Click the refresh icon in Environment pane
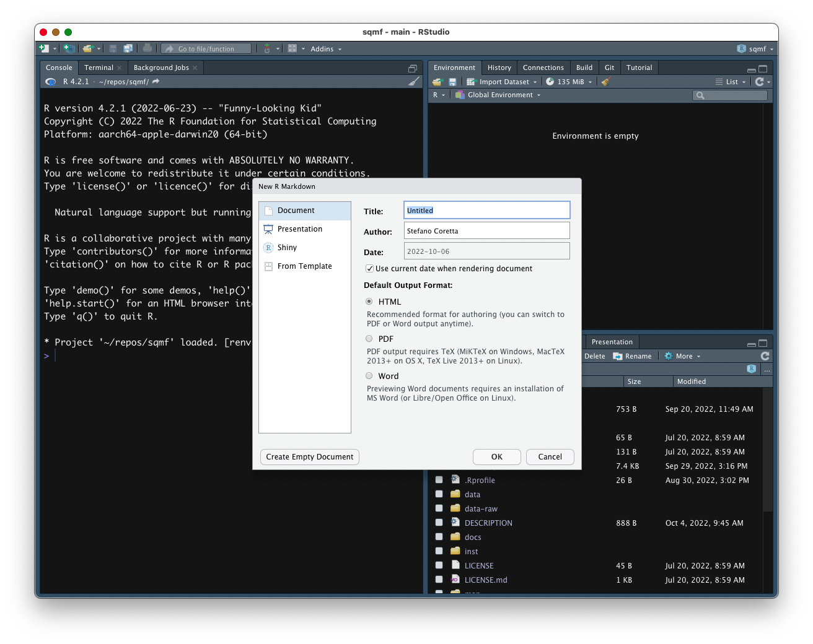 point(759,82)
